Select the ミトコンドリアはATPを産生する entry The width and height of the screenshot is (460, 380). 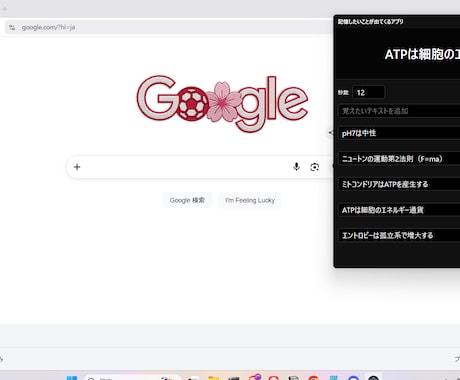click(399, 184)
